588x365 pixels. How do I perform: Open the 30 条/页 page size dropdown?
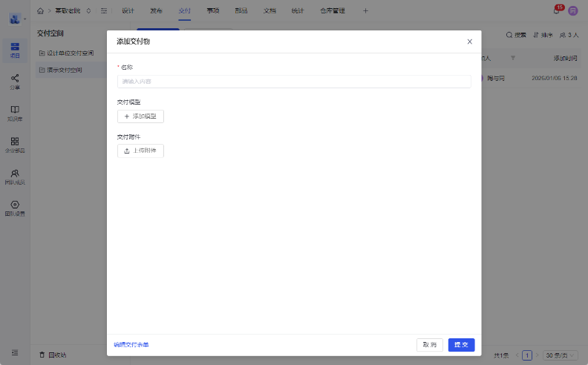click(561, 355)
